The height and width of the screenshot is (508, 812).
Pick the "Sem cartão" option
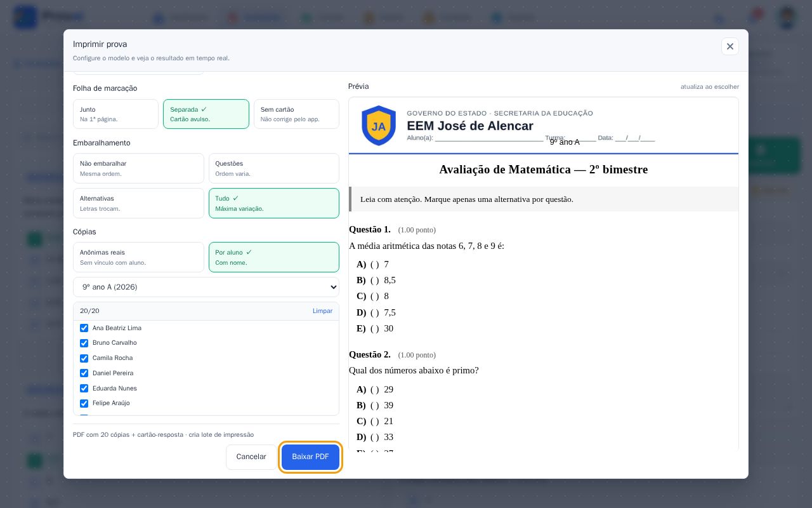click(x=296, y=114)
